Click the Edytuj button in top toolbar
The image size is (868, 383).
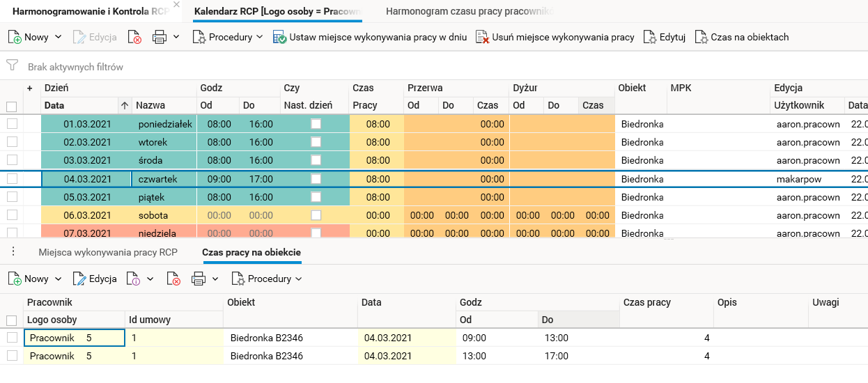click(x=665, y=37)
